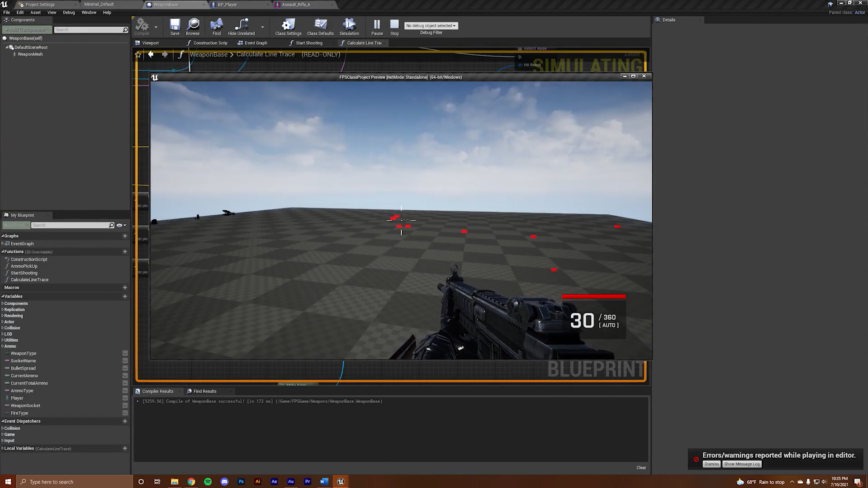Open Premiere Pro from taskbar
Screen dimensions: 868x488
308,482
